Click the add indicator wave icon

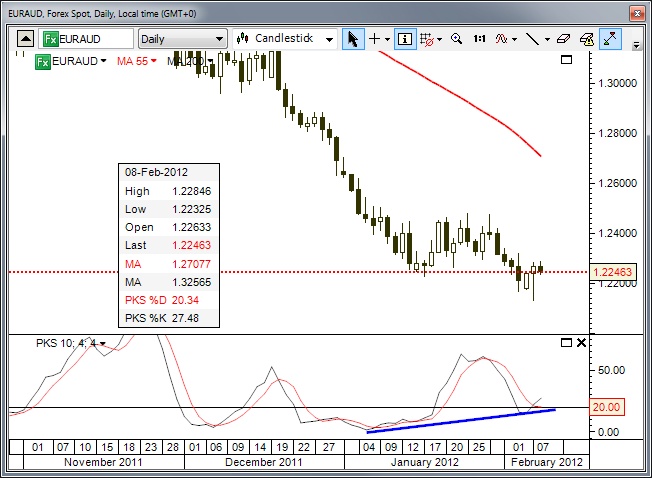[x=501, y=39]
